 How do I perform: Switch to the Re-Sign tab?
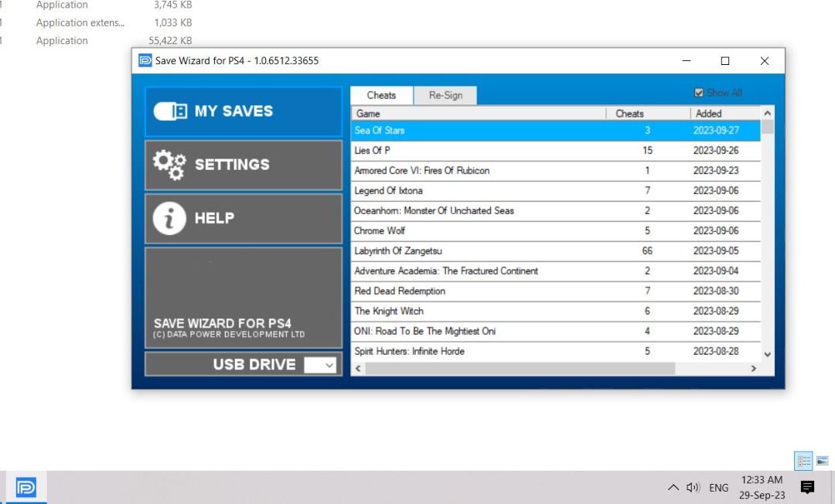445,95
